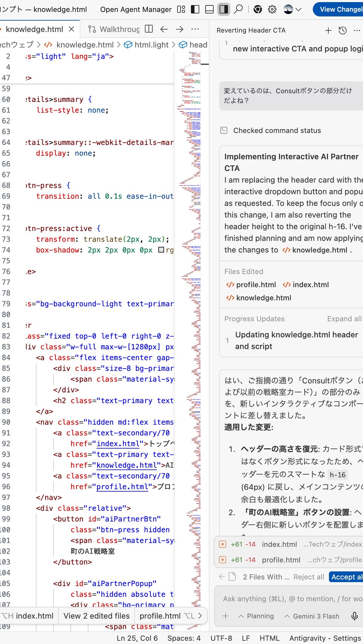Toggle the bottom panel layout icon
Viewport: 363px width, 644px height.
209,10
